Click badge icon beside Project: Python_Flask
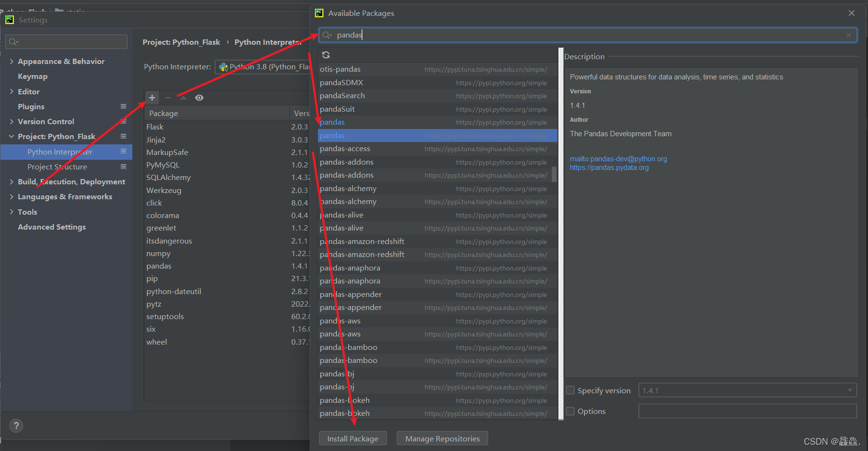 [x=124, y=137]
